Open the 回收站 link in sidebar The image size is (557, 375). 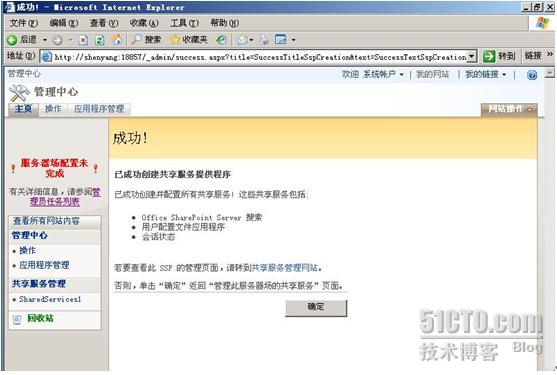click(x=40, y=319)
